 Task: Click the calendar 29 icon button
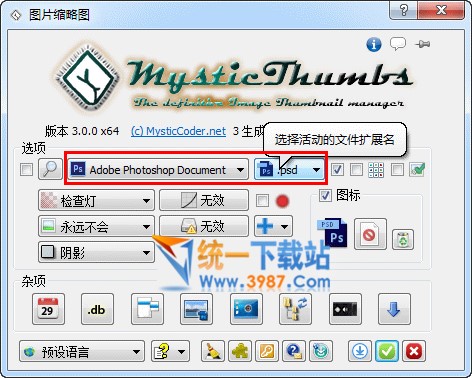coord(48,309)
